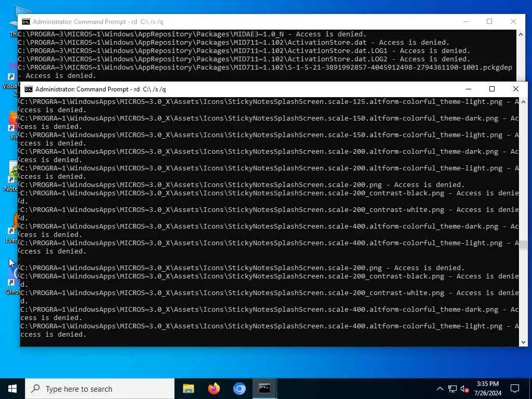Launch Firefox from the taskbar
532x399 pixels.
(214, 389)
